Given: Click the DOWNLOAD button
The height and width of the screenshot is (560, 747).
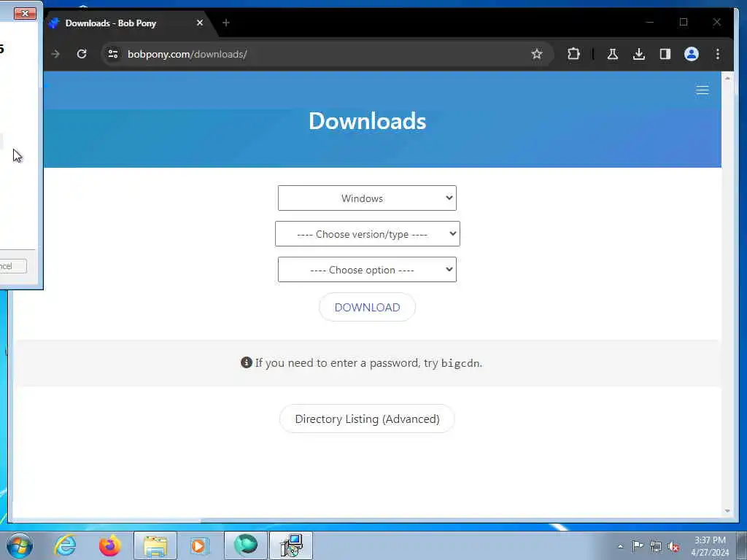Looking at the screenshot, I should point(367,307).
